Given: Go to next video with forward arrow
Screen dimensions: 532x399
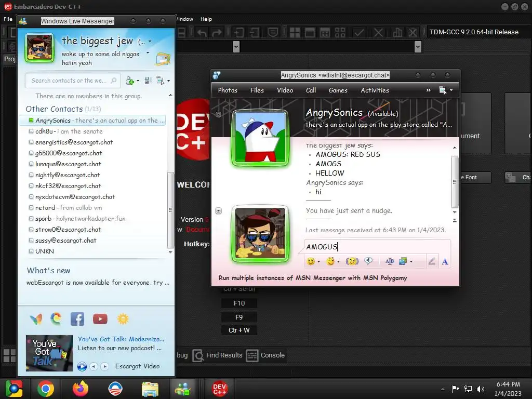Looking at the screenshot, I should pos(105,366).
